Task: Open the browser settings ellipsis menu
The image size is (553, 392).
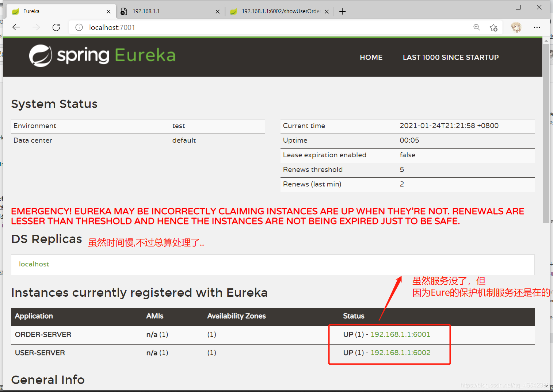Action: 537,27
